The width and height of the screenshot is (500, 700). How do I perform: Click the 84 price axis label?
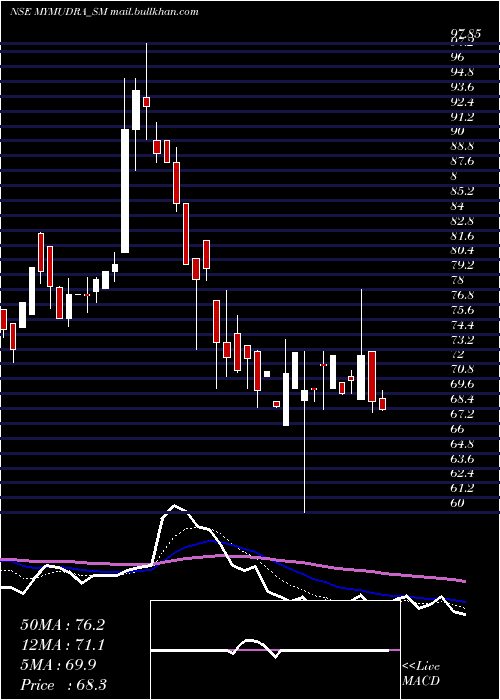coord(457,206)
